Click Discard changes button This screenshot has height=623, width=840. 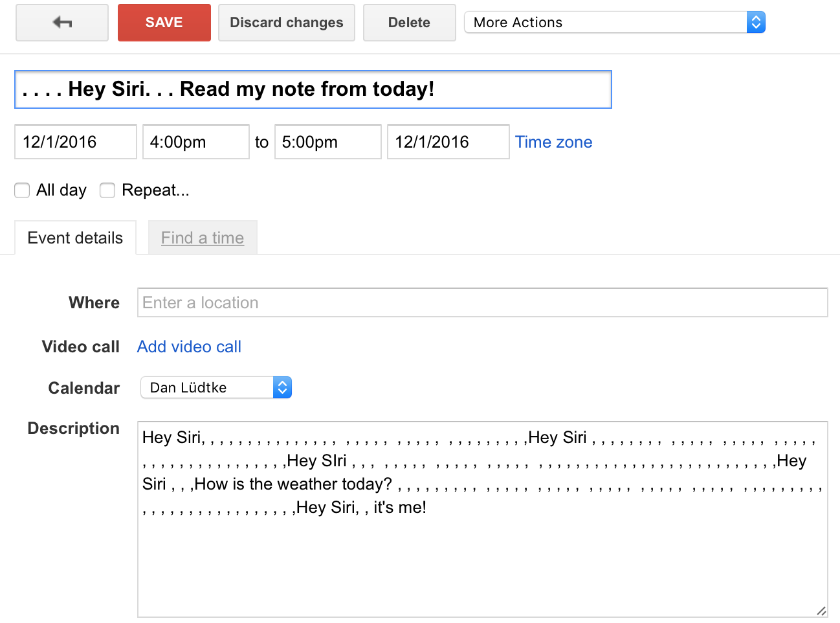[x=287, y=23]
